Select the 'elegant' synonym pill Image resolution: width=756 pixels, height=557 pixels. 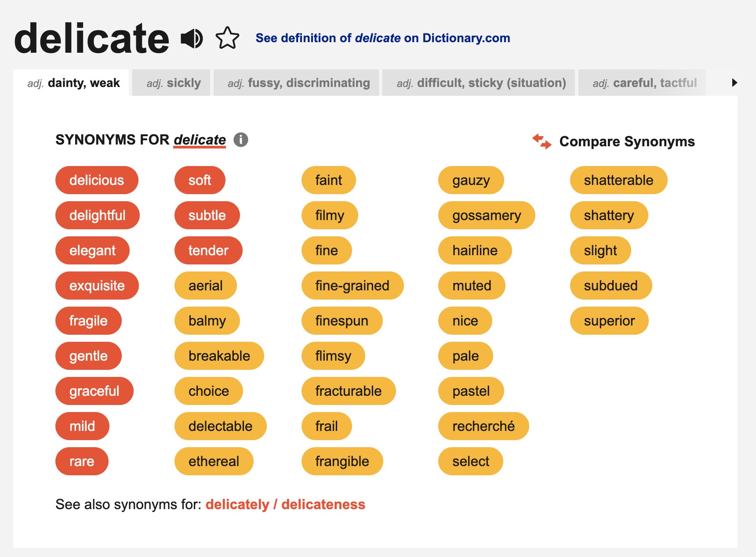[x=92, y=250]
